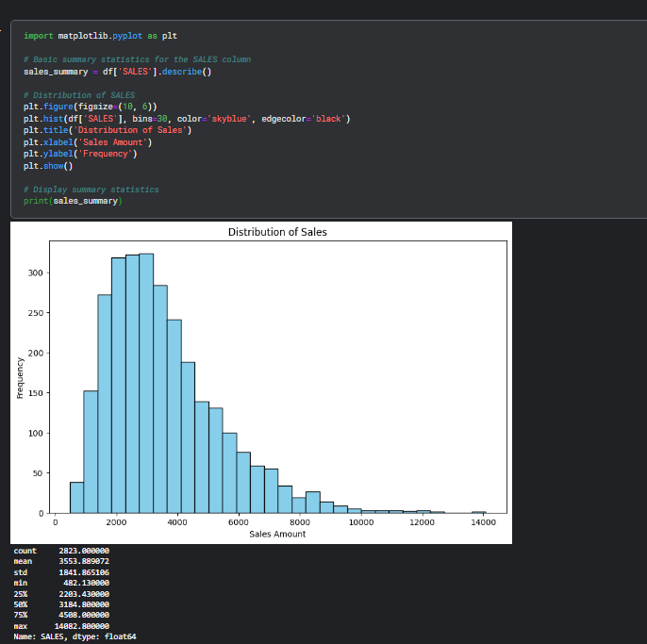The image size is (647, 644).
Task: Click the '# Display summary statistics' comment
Action: (91, 190)
